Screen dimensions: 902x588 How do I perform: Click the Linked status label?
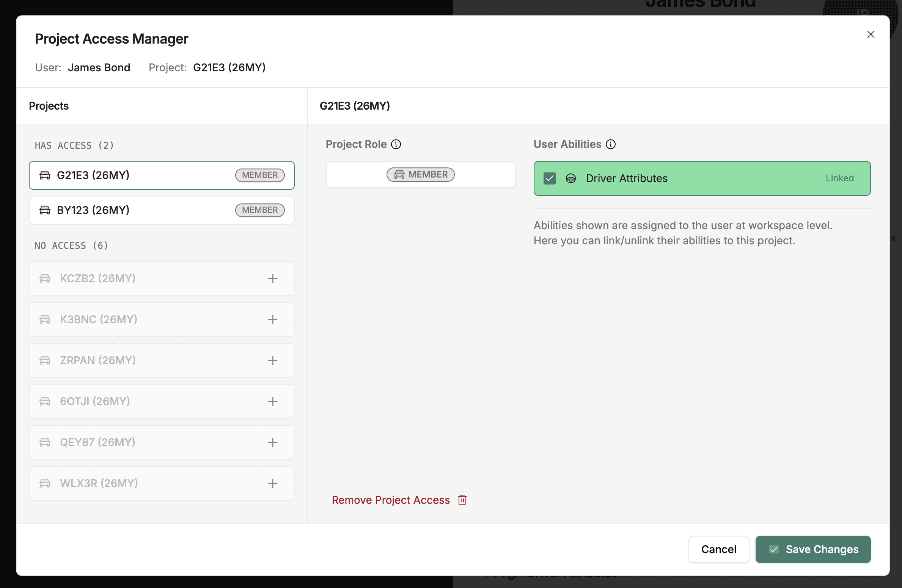coord(840,178)
